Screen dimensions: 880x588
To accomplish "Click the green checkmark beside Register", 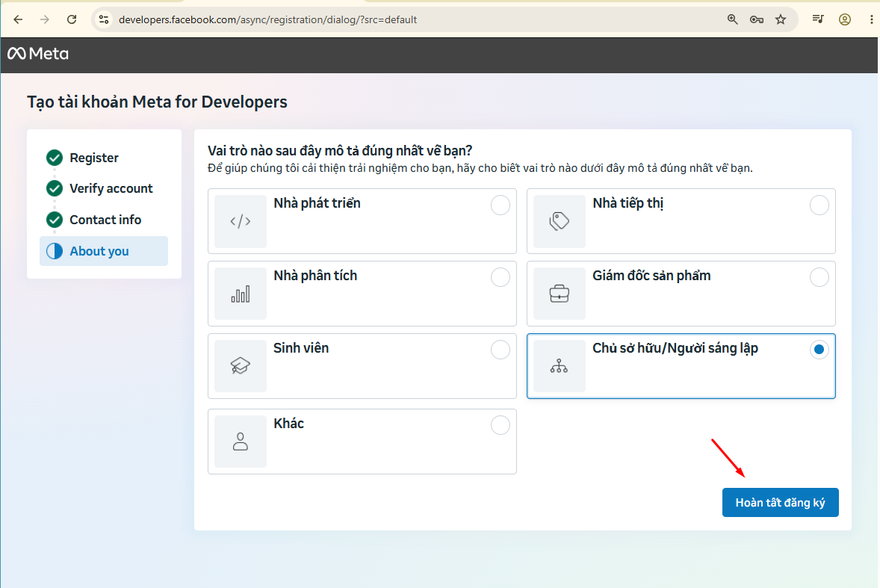I will tap(55, 158).
